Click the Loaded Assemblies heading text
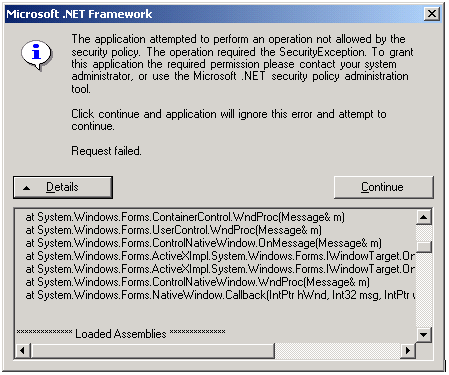This screenshot has width=449, height=375. 121,334
